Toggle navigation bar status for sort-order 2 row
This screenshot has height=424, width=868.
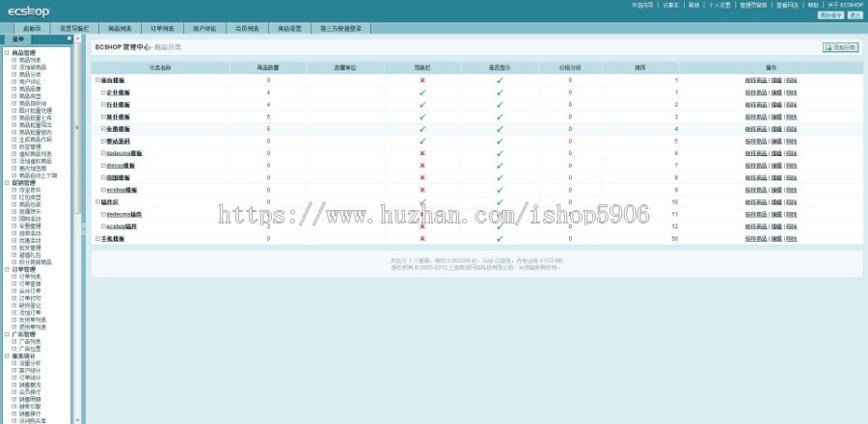pyautogui.click(x=422, y=104)
